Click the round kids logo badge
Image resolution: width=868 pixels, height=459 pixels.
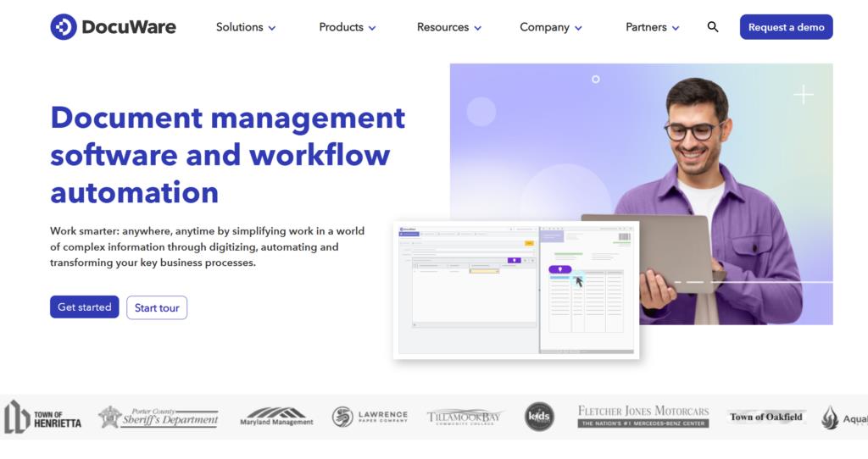click(x=539, y=417)
